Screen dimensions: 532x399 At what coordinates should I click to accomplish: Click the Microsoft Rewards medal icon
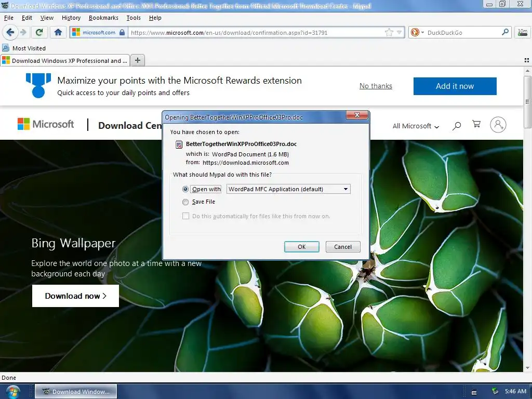(x=38, y=86)
